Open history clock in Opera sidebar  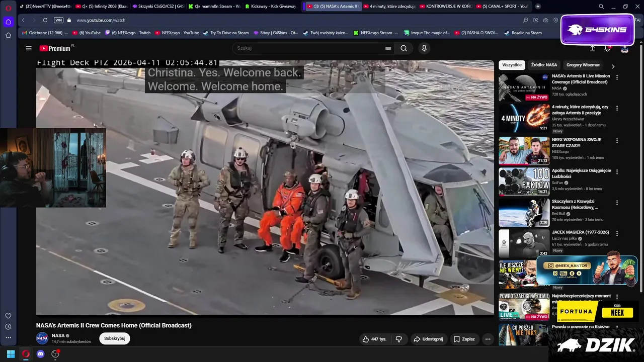pyautogui.click(x=8, y=326)
